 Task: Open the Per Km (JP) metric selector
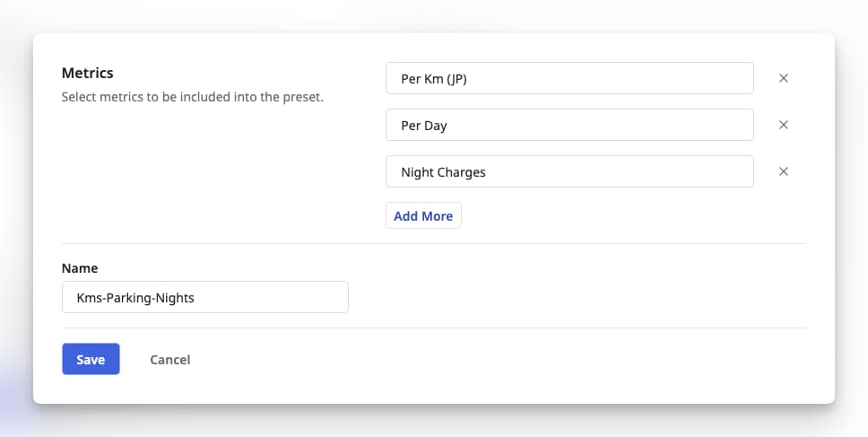click(x=569, y=78)
